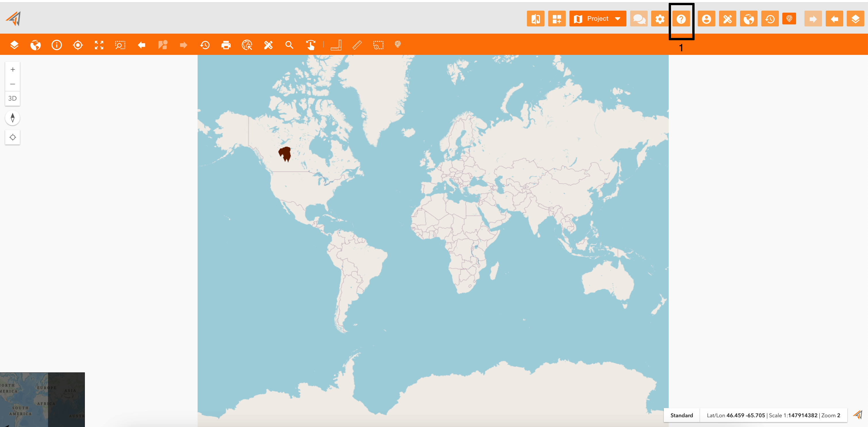
Task: Click the full extent expand arrows icon
Action: 99,45
